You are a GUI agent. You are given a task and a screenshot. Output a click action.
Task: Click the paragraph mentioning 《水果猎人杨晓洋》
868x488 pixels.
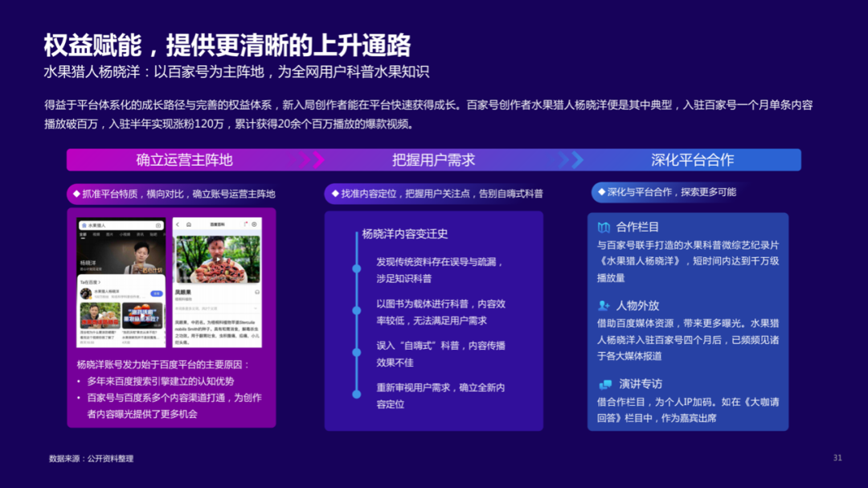tap(687, 261)
